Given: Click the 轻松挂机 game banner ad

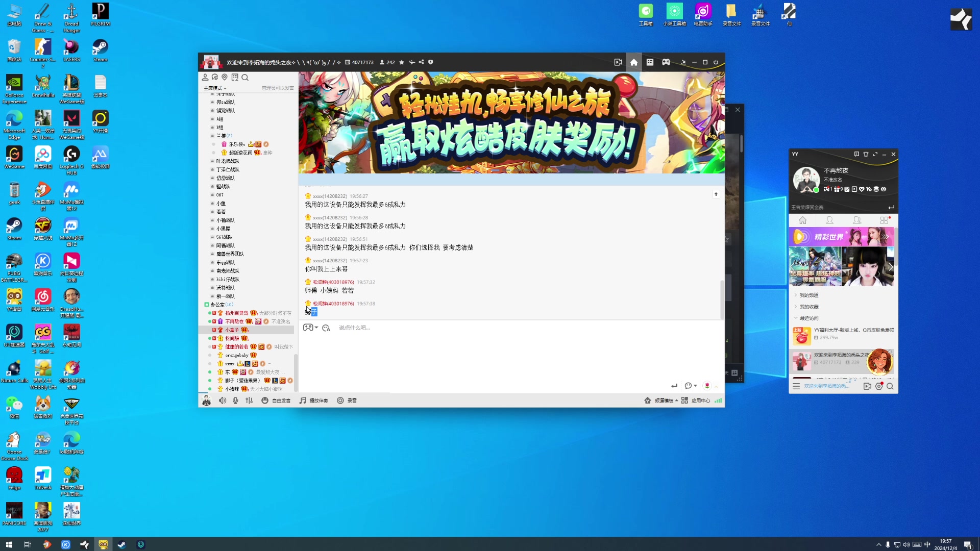Looking at the screenshot, I should (511, 122).
